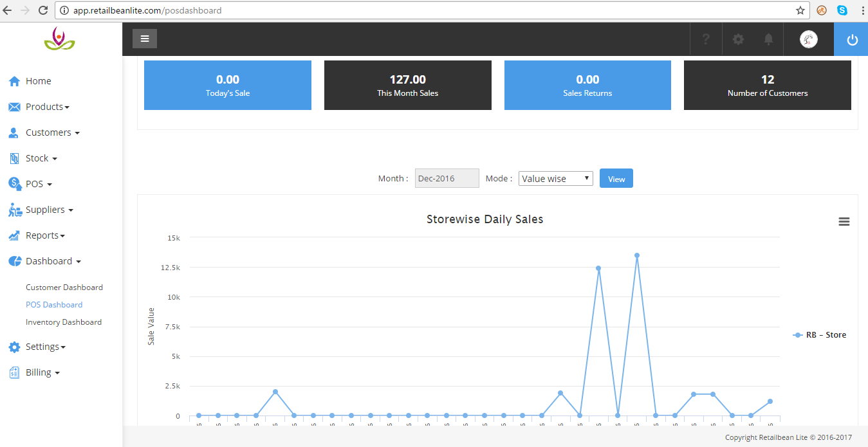Open the chart export menu icon
Screen dimensions: 868x447
click(x=844, y=222)
